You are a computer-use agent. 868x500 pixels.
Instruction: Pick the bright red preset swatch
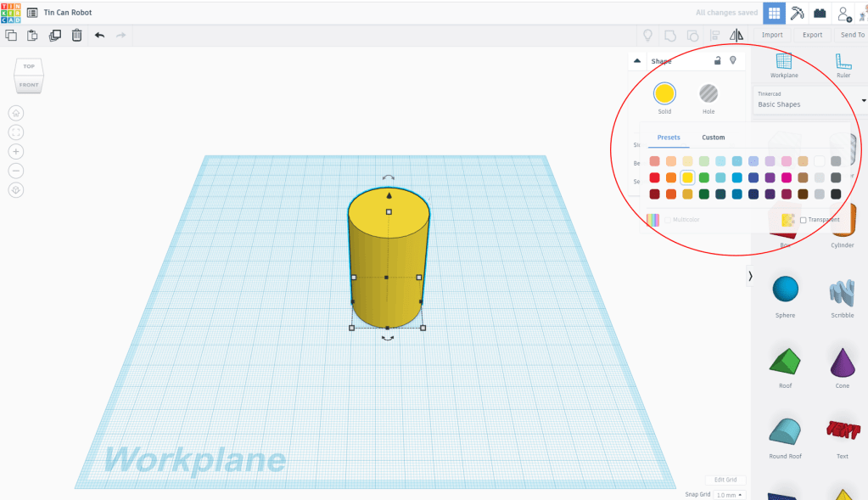654,177
